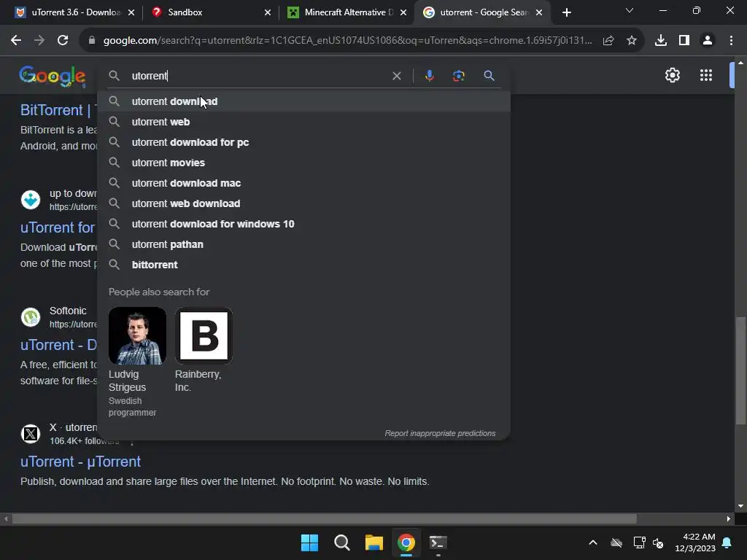Open the Softonic 'uTorrent - D' result
The width and height of the screenshot is (747, 560).
(x=58, y=345)
